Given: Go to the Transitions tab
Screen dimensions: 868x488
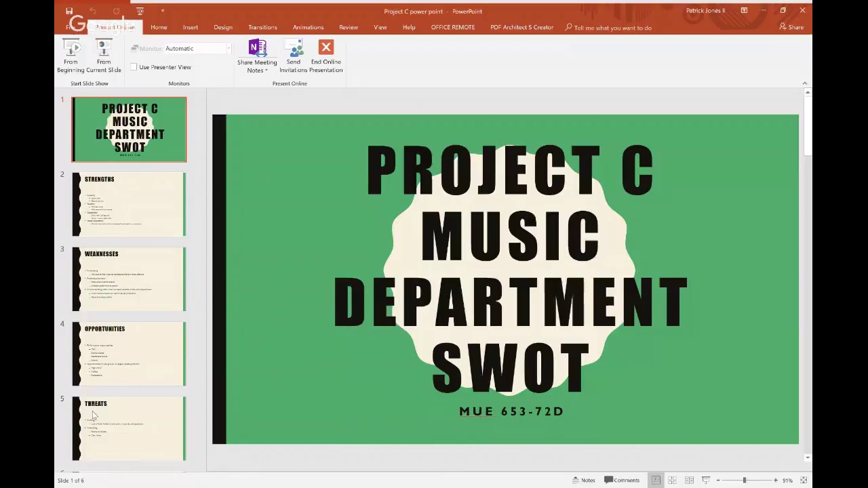Looking at the screenshot, I should coord(262,27).
